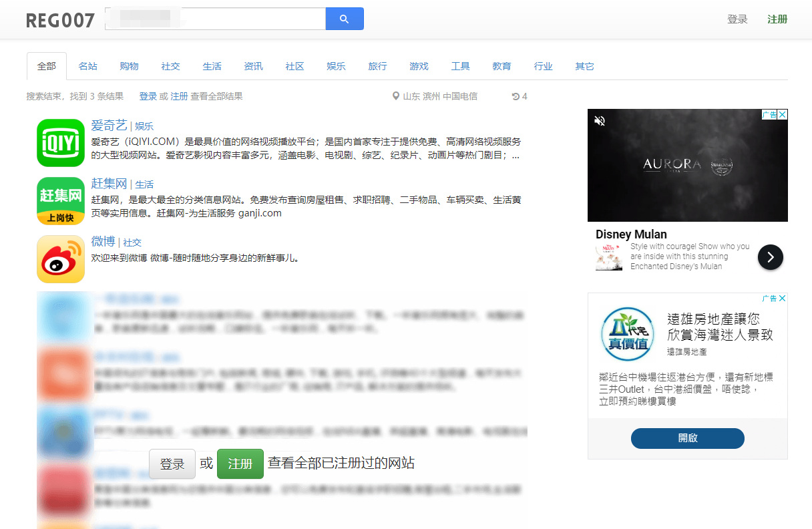This screenshot has height=529, width=812.
Task: Click the REG007 logo
Action: (60, 19)
